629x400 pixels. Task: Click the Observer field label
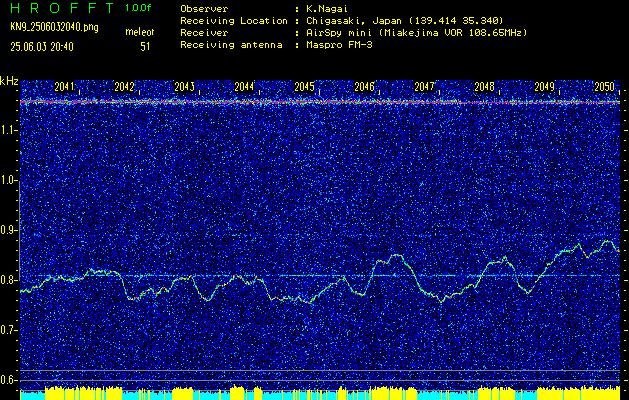point(204,9)
